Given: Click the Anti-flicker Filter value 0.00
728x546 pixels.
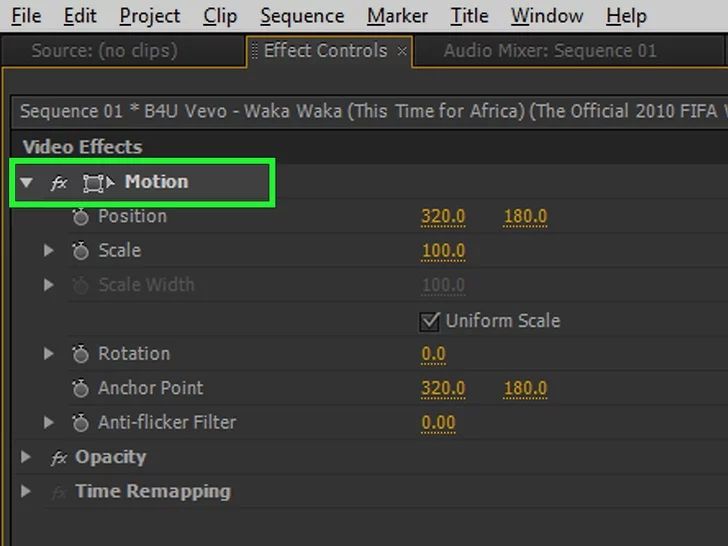Looking at the screenshot, I should coord(438,423).
